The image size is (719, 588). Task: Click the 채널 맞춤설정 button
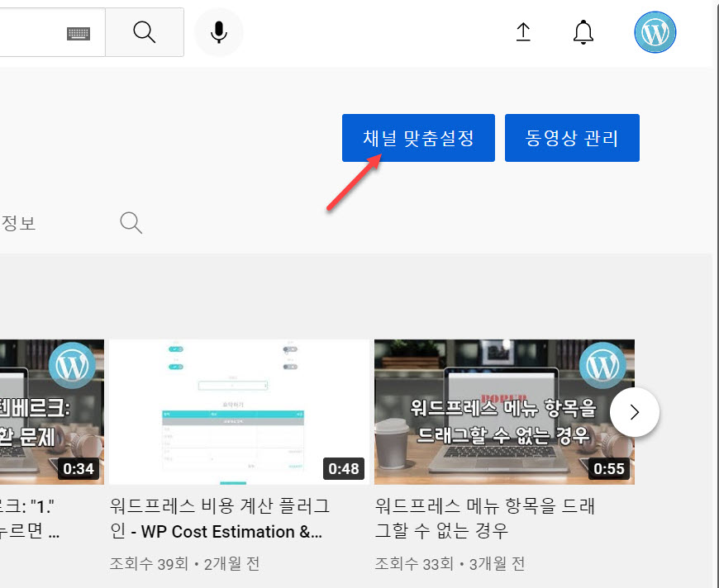[417, 137]
